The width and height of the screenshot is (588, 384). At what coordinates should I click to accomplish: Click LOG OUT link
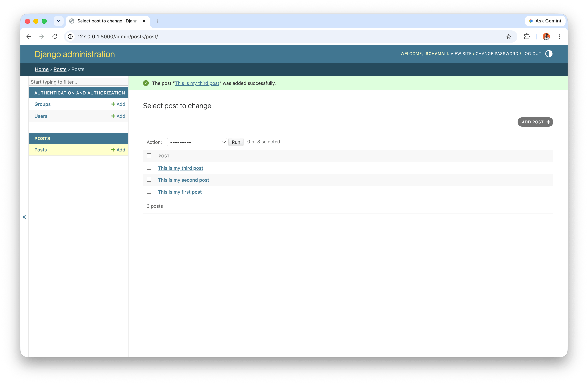click(x=532, y=54)
